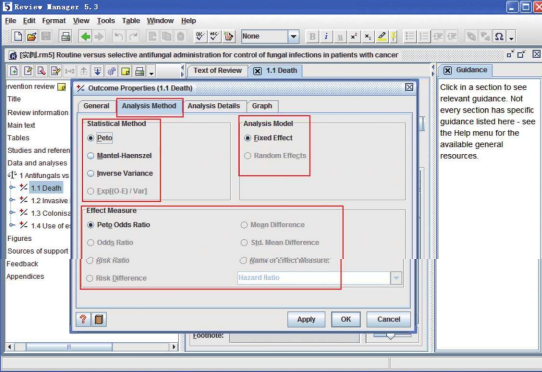542x372 pixels.
Task: Select Data and analyses in outline
Action: 37,163
